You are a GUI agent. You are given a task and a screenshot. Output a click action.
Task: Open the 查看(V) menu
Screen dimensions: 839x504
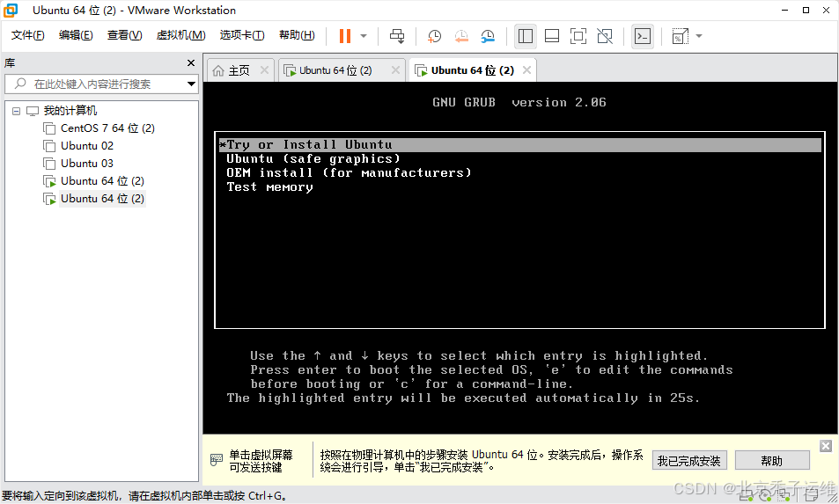(x=125, y=35)
